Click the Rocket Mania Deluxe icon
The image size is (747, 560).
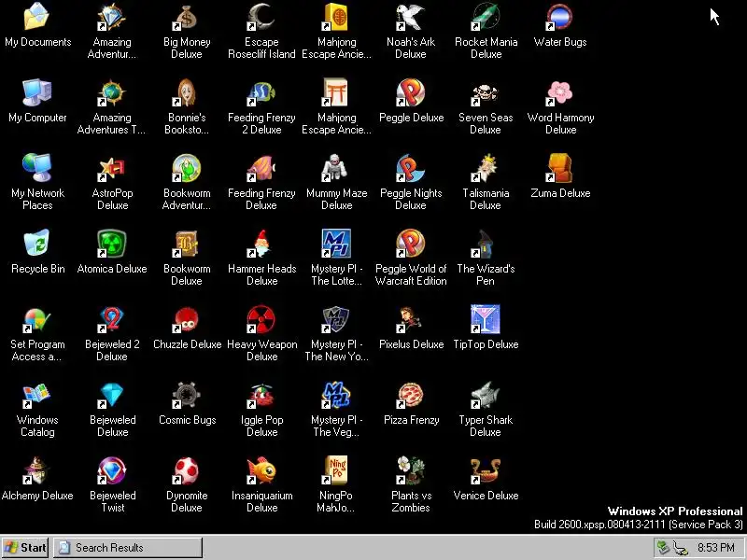[486, 17]
